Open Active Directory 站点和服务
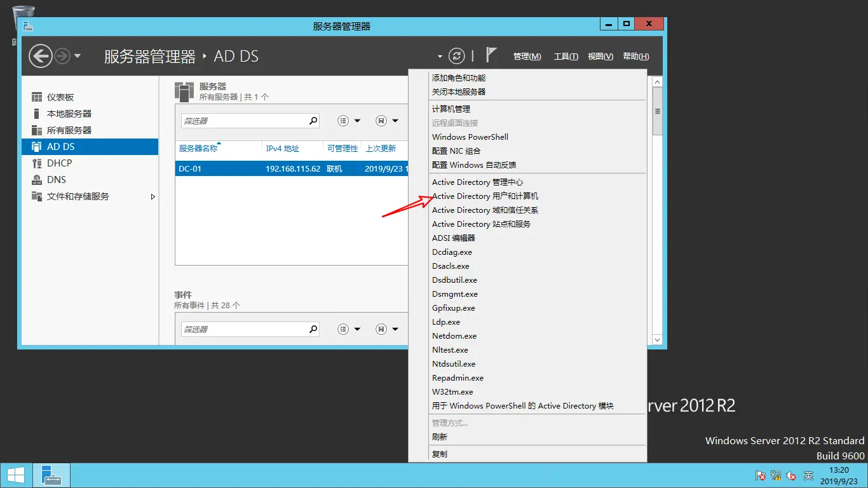The height and width of the screenshot is (488, 868). (x=527, y=224)
